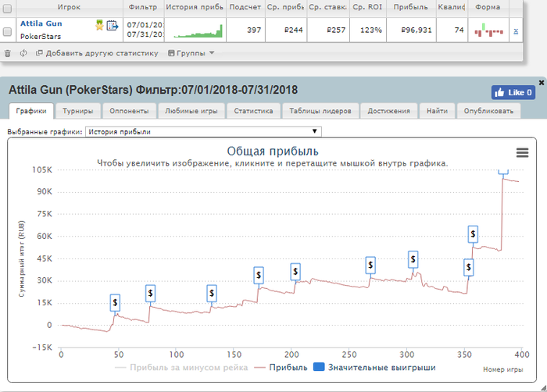
Task: Click the profit history sparkline thumbnail
Action: pos(198,30)
